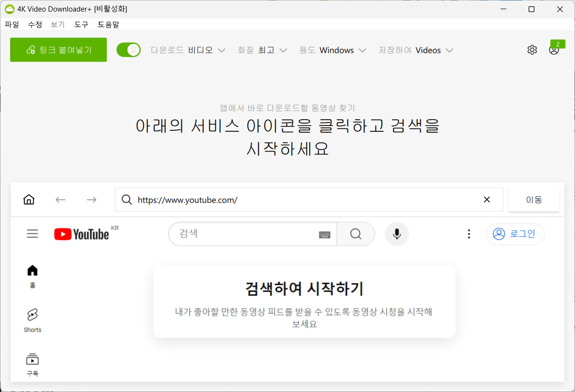Go to the in-app browser home icon
Screen dimensions: 575x392
coord(29,200)
